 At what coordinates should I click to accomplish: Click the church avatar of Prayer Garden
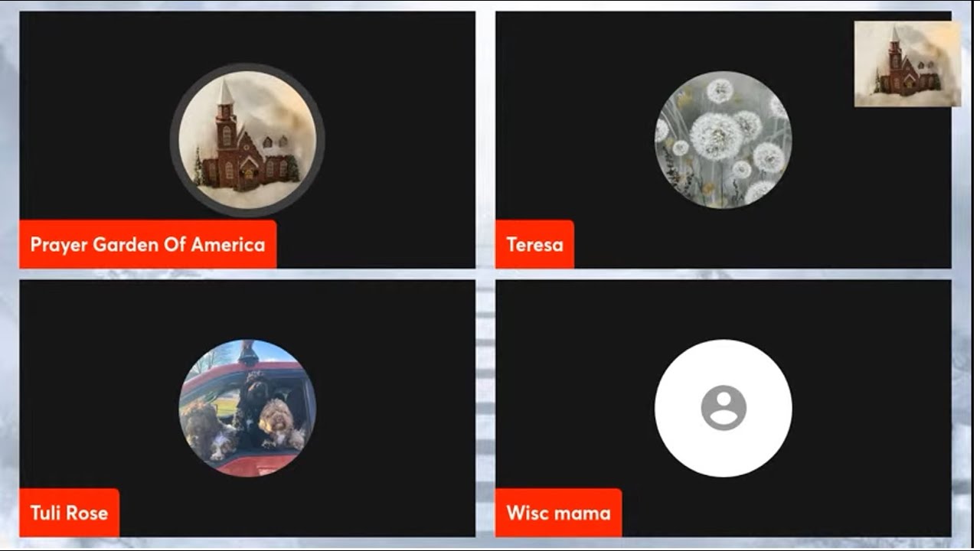(247, 140)
